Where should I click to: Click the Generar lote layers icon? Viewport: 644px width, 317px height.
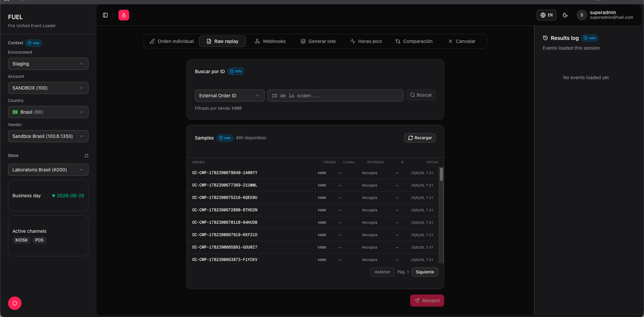pos(303,41)
